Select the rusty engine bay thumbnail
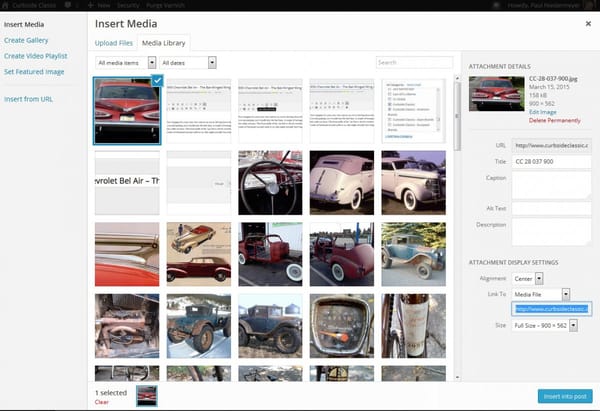The height and width of the screenshot is (411, 600). (127, 326)
